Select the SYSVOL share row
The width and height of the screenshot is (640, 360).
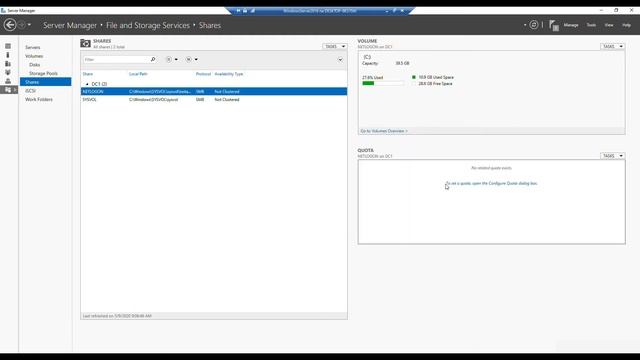pos(214,99)
